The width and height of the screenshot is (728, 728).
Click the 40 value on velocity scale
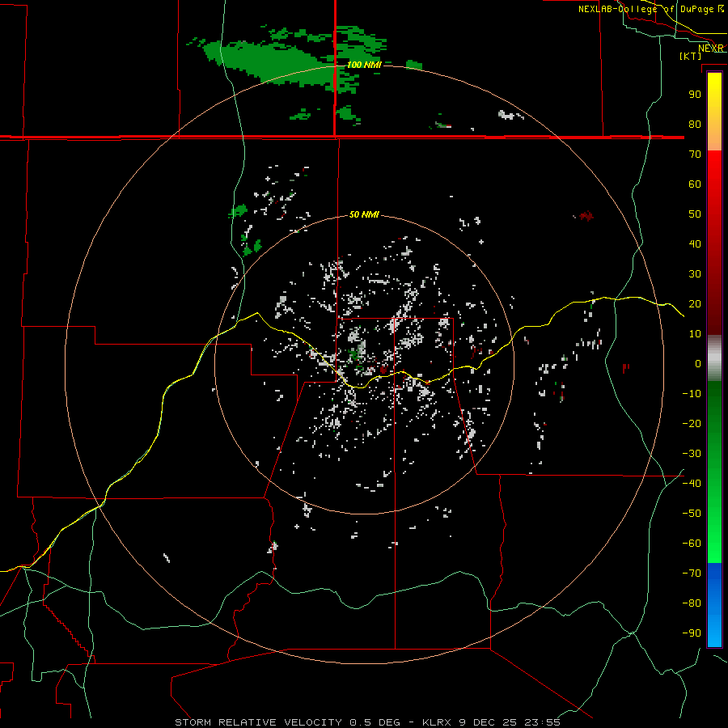tap(695, 243)
